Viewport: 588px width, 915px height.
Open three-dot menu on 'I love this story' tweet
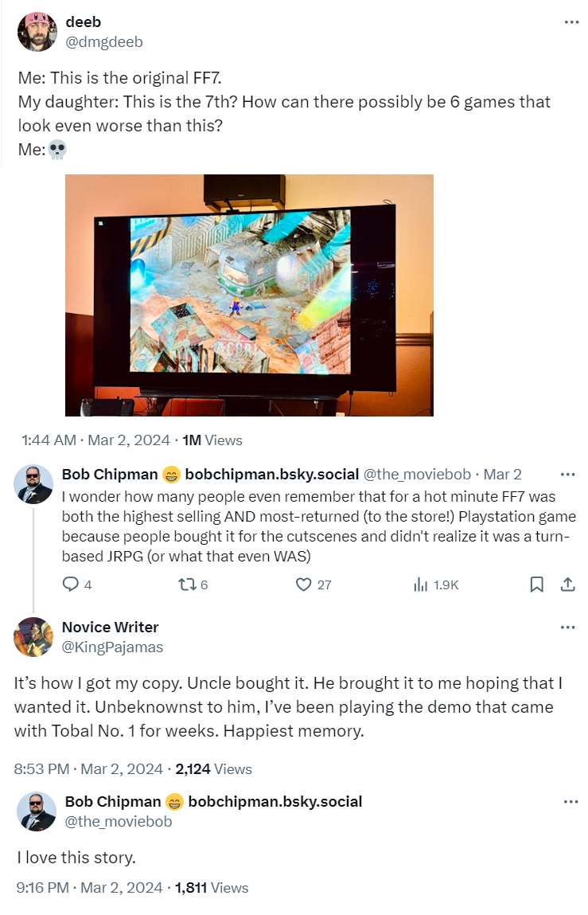click(x=570, y=802)
